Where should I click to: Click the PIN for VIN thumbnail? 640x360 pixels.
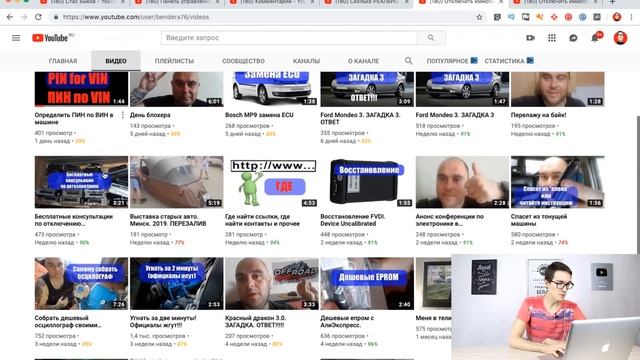click(81, 89)
